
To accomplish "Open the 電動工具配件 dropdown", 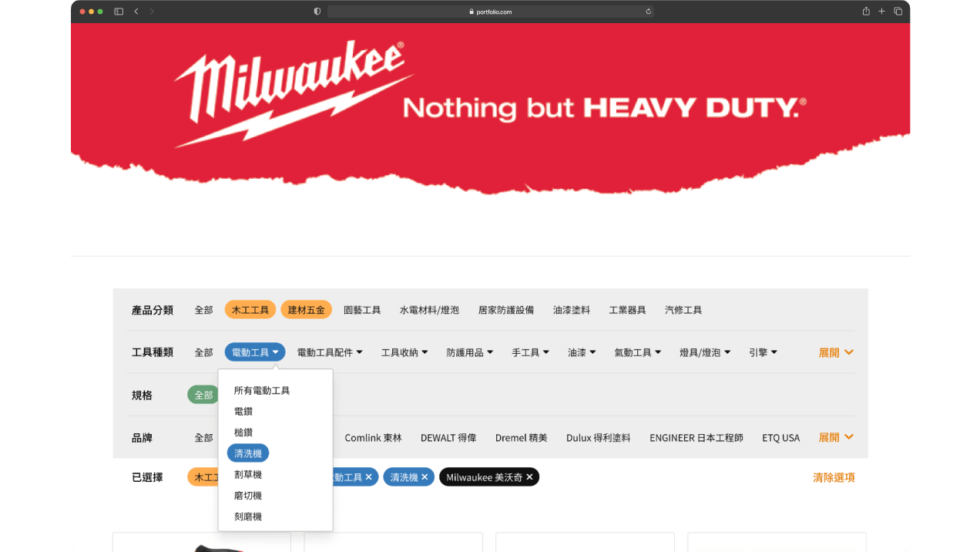I will point(329,352).
